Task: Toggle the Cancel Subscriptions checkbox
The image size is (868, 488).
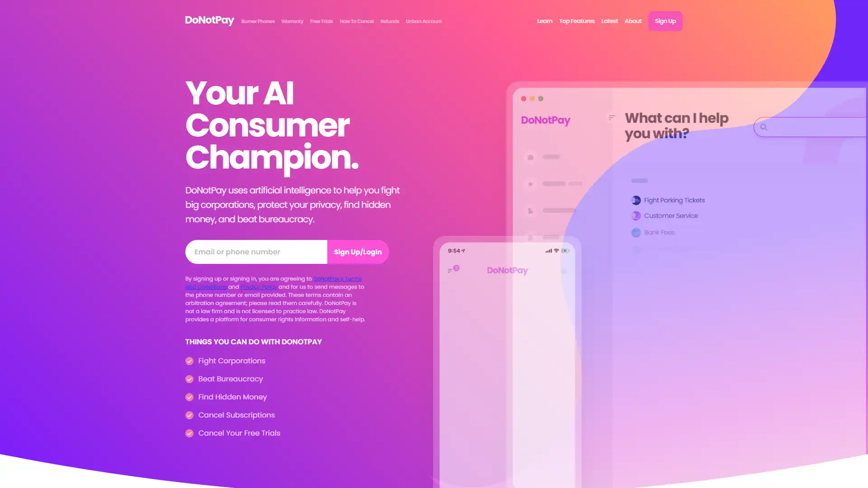Action: (189, 415)
